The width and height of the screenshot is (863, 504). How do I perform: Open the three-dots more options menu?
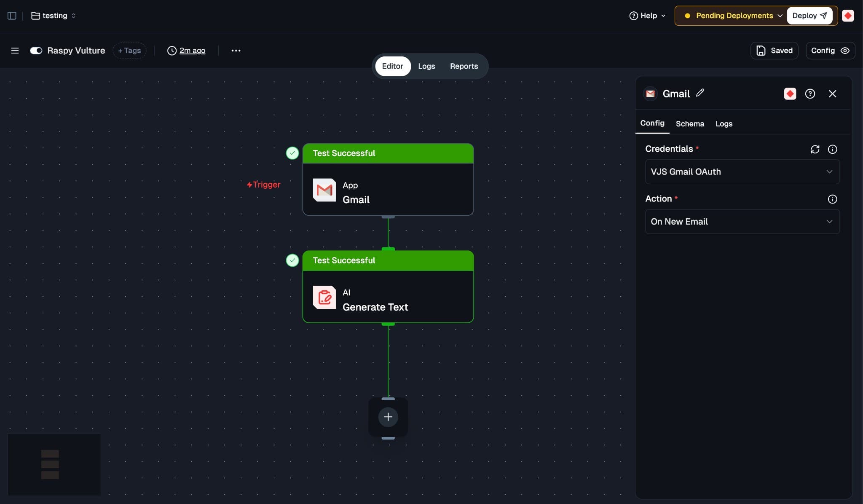pos(236,51)
